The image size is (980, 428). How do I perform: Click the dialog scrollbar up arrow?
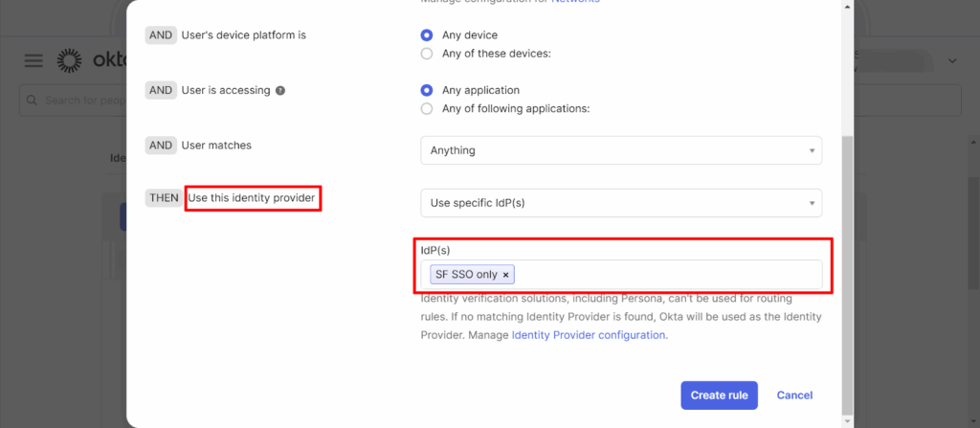coord(847,6)
